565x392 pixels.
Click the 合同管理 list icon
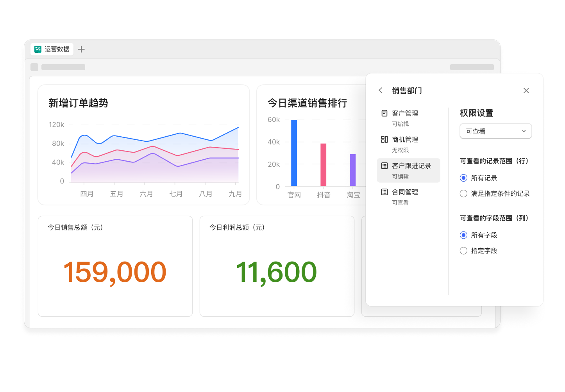coord(384,192)
